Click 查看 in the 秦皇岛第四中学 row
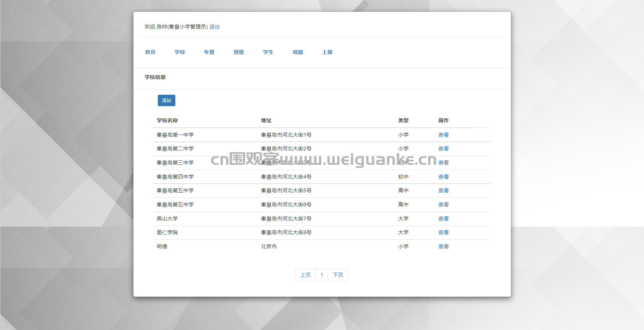 (x=444, y=177)
